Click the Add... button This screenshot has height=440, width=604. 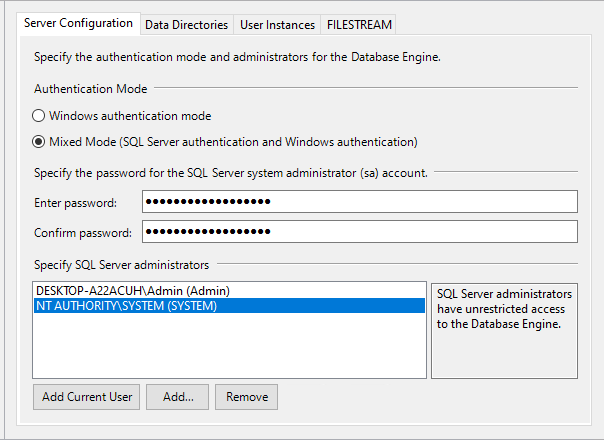point(178,397)
